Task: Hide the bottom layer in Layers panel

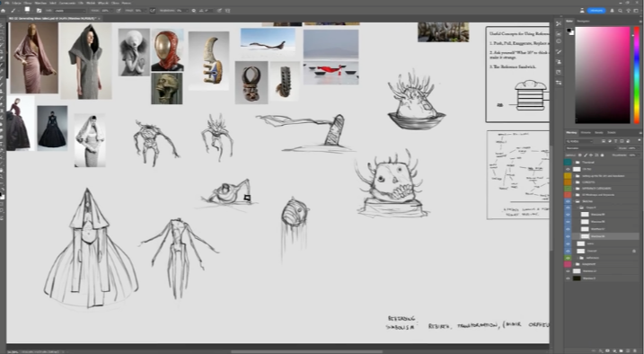Action: pos(568,278)
